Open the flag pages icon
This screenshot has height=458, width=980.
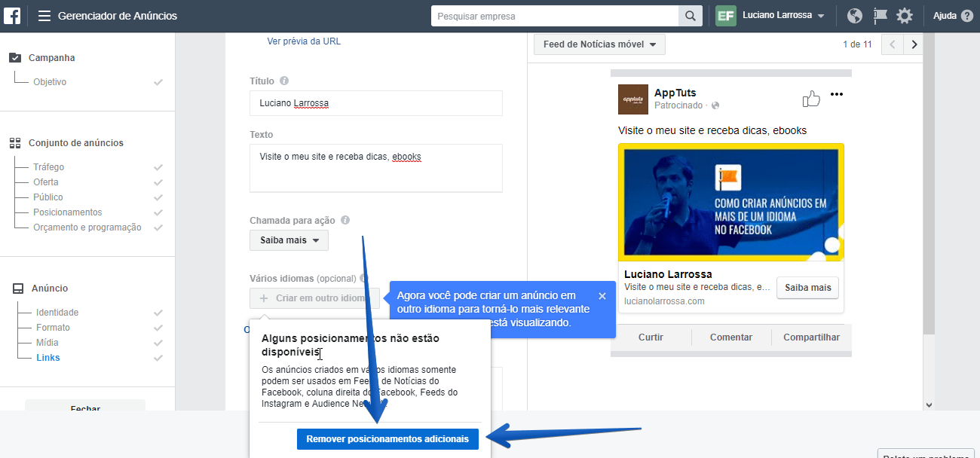(x=880, y=16)
